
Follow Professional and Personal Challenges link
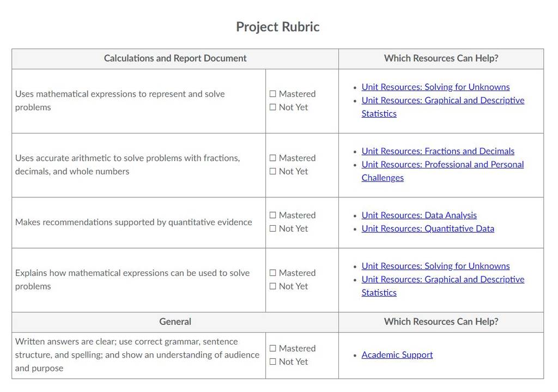point(442,171)
